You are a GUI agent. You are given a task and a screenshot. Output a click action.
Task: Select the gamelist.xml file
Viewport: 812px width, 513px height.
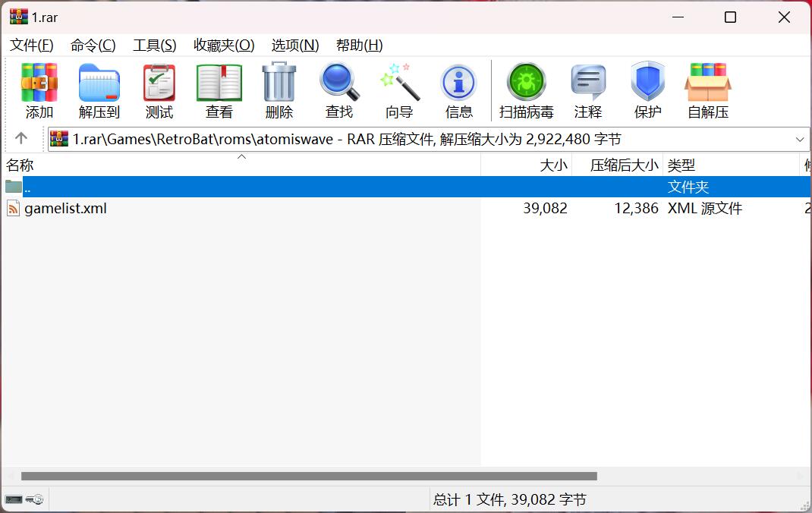65,209
